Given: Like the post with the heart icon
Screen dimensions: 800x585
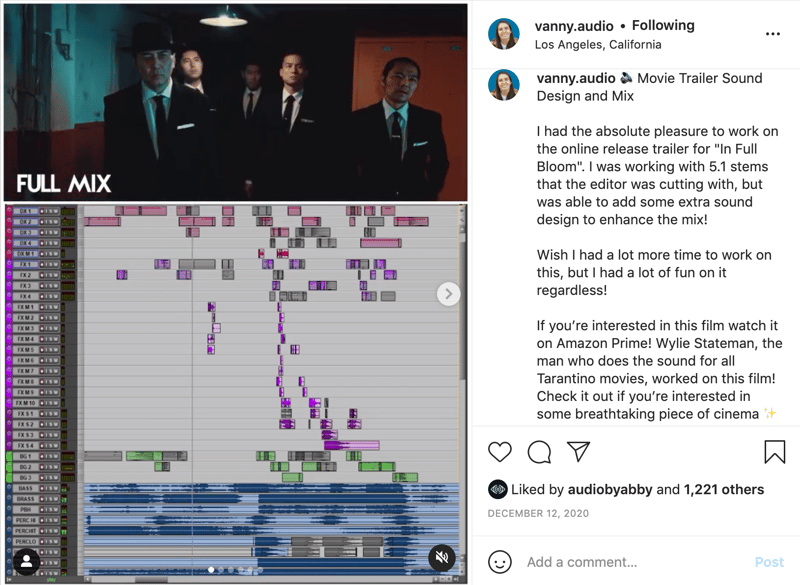Looking at the screenshot, I should point(499,452).
